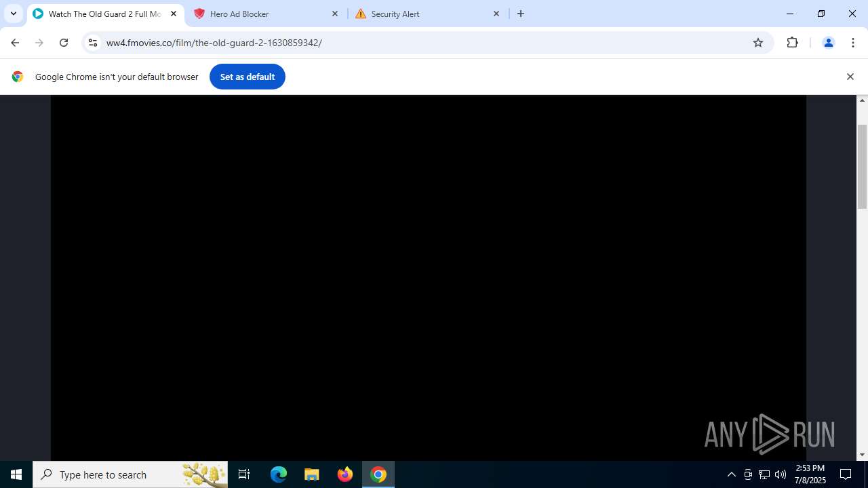Go back to previous page

[x=15, y=43]
